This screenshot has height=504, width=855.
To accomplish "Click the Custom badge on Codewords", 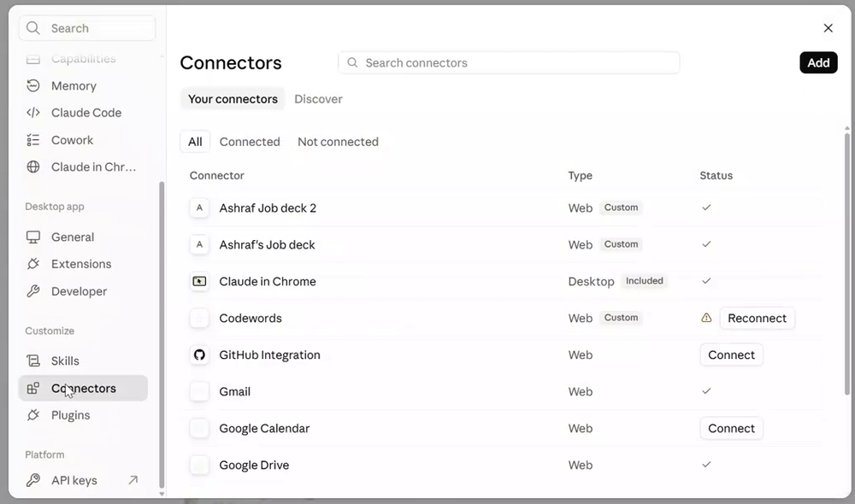I will (621, 318).
